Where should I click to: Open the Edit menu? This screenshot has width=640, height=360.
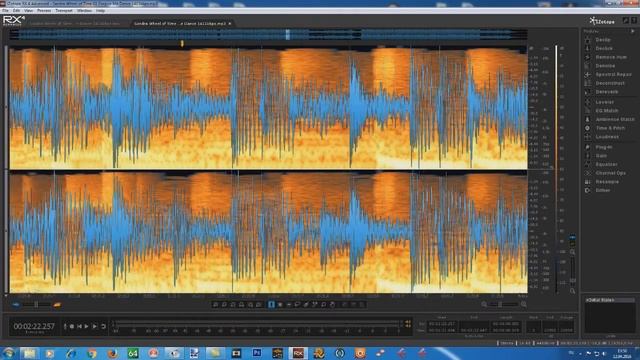click(16, 11)
